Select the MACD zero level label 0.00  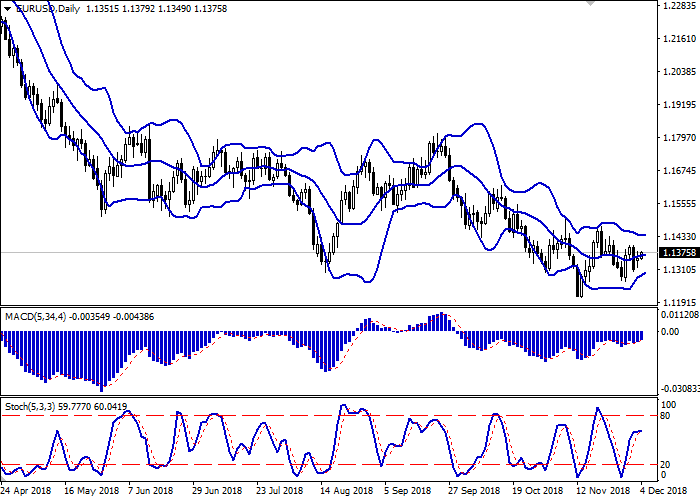[670, 332]
